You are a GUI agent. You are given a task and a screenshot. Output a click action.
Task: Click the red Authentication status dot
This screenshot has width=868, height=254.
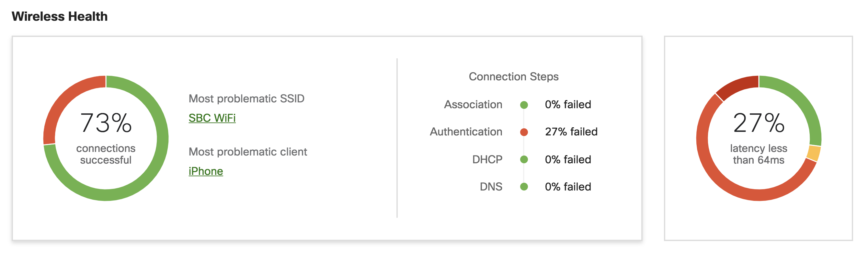(x=524, y=132)
